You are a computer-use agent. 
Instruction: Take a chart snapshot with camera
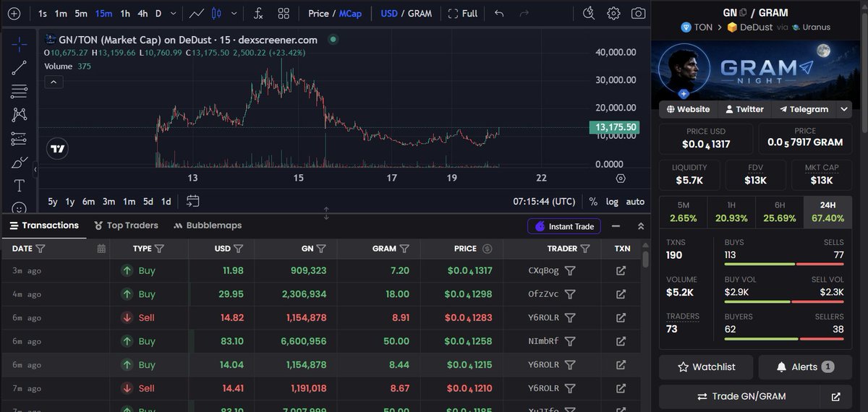638,13
